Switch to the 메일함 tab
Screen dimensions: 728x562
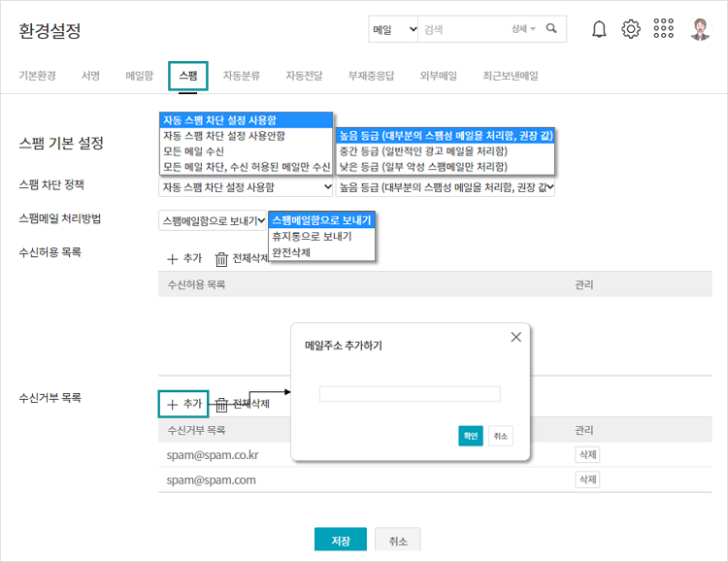(139, 76)
